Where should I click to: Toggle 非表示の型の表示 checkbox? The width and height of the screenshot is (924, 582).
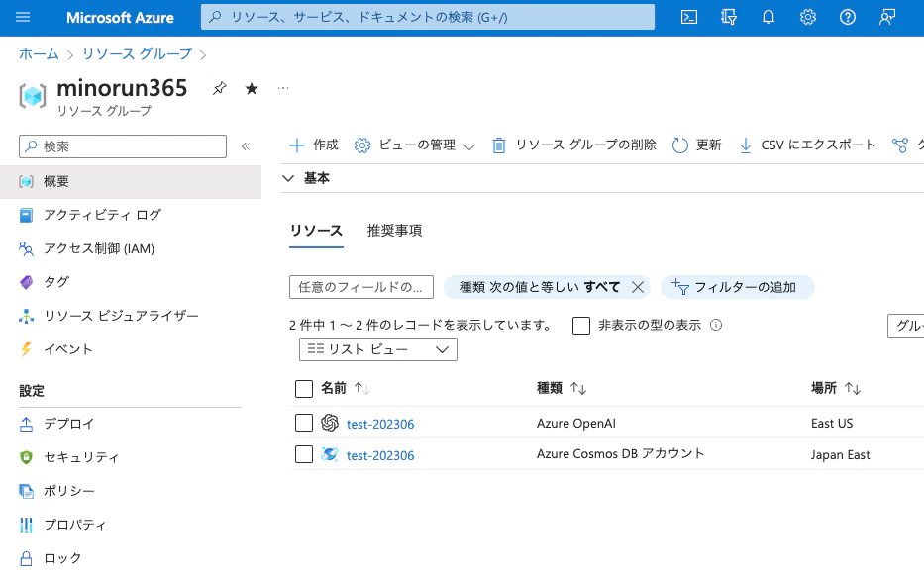coord(581,326)
